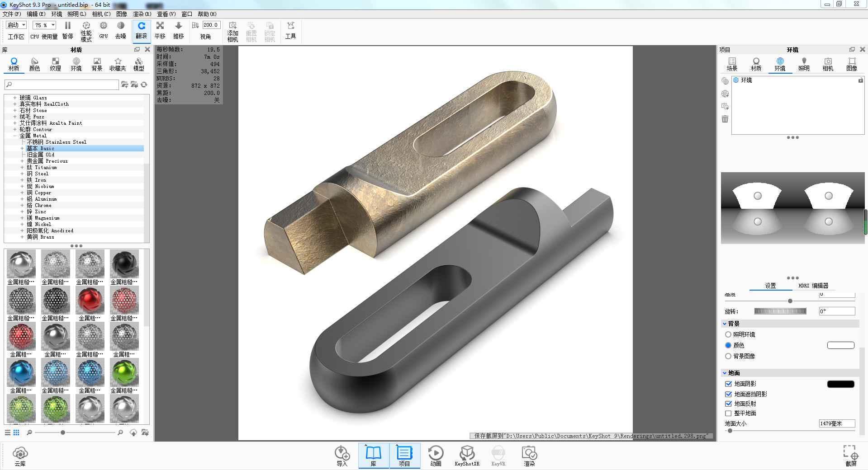Click the add camera icon

(232, 25)
